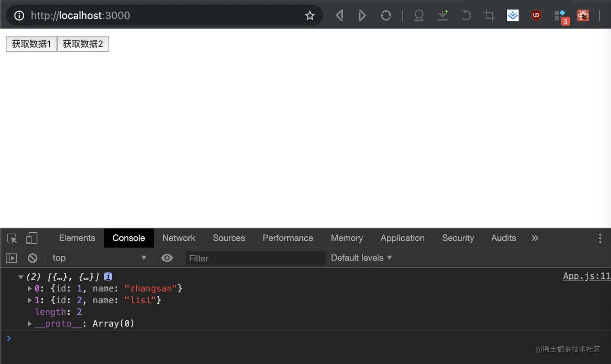Reload the page

[386, 16]
